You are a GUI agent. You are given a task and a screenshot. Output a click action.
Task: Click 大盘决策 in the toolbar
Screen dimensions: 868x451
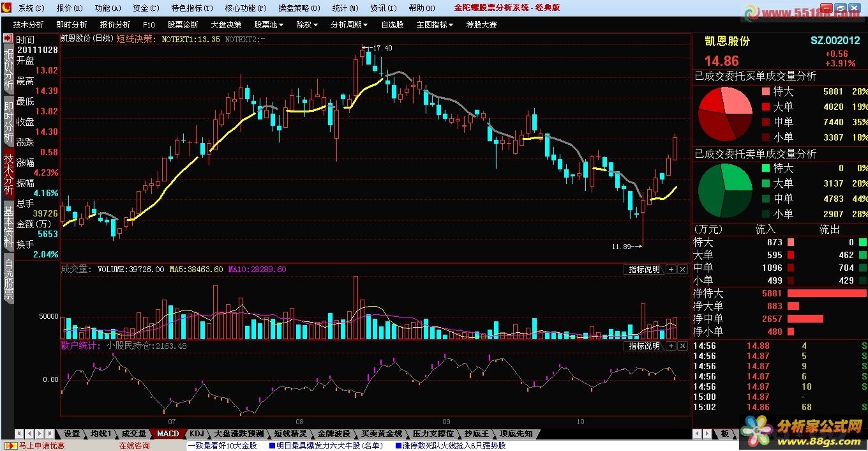226,24
